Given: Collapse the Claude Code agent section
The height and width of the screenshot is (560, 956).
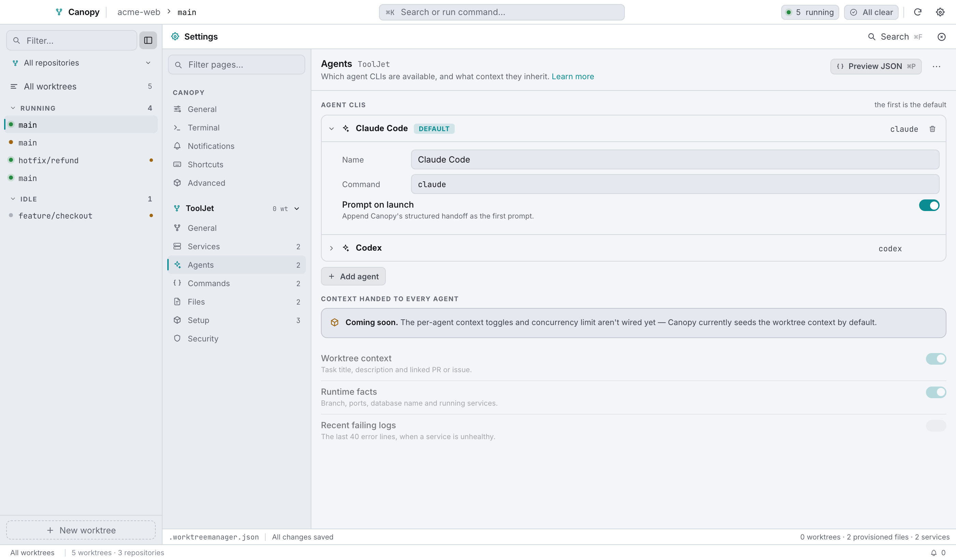Looking at the screenshot, I should [331, 129].
